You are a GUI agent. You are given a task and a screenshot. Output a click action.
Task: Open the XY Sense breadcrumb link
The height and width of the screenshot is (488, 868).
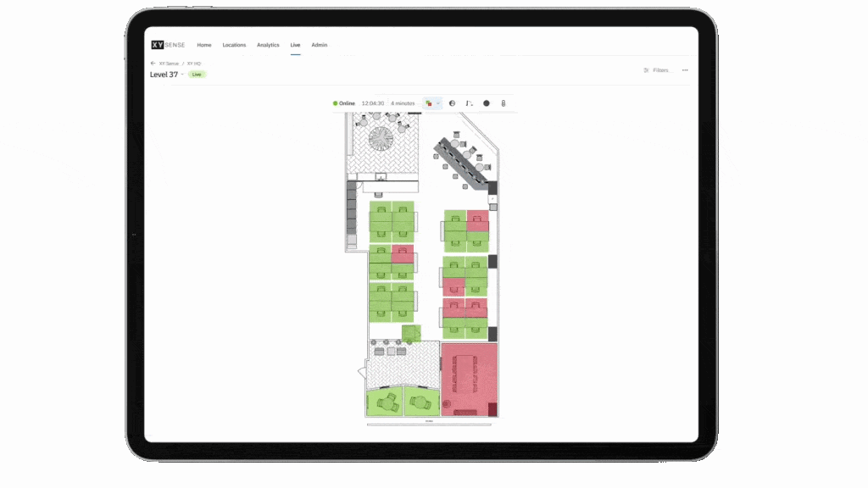pos(169,64)
